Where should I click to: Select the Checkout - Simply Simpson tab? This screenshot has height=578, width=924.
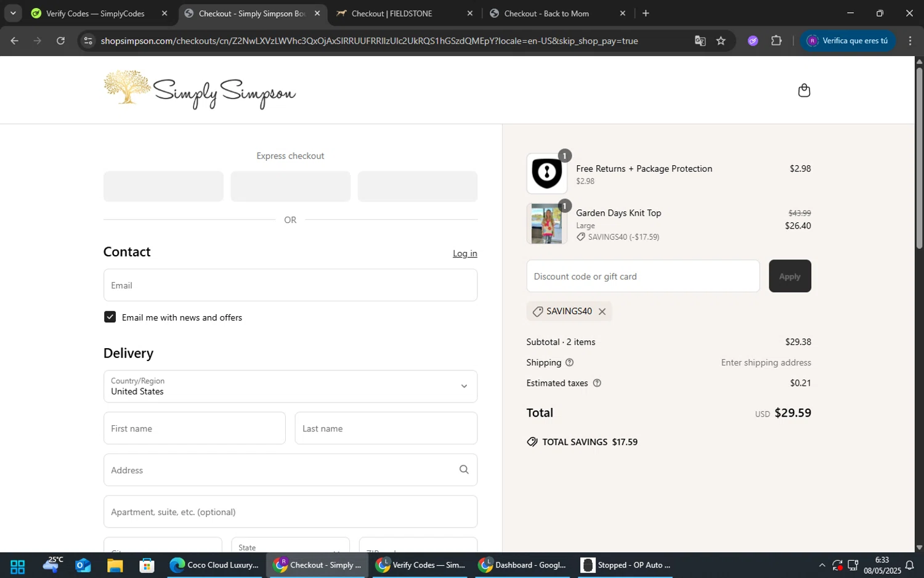coord(251,13)
